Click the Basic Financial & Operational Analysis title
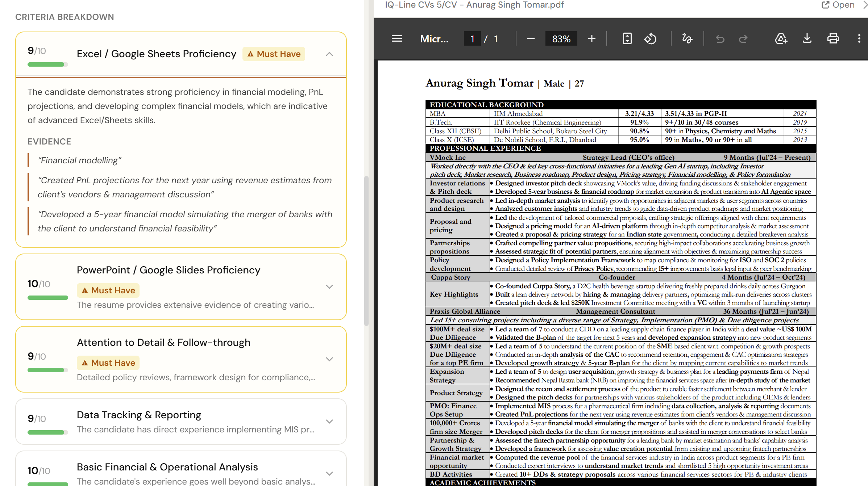This screenshot has height=486, width=868. pyautogui.click(x=167, y=467)
